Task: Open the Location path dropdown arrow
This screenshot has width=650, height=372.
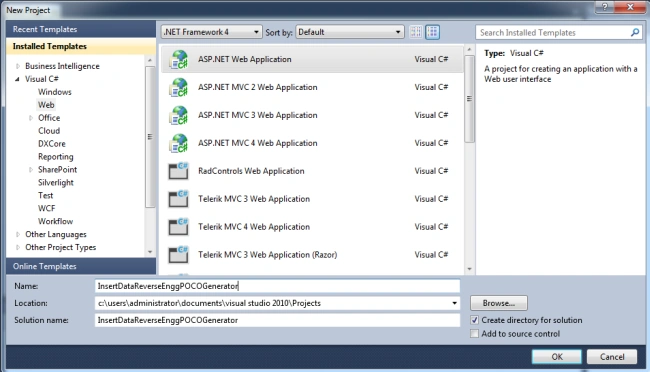Action: click(x=454, y=303)
